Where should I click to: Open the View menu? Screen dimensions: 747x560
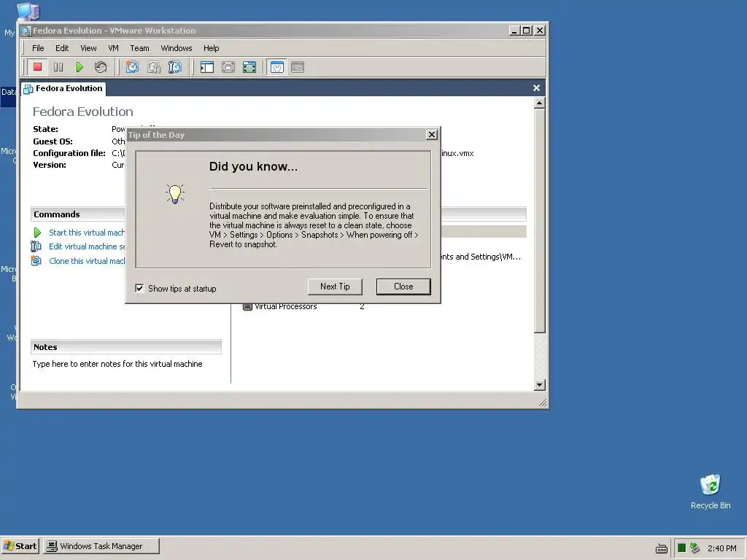(88, 48)
